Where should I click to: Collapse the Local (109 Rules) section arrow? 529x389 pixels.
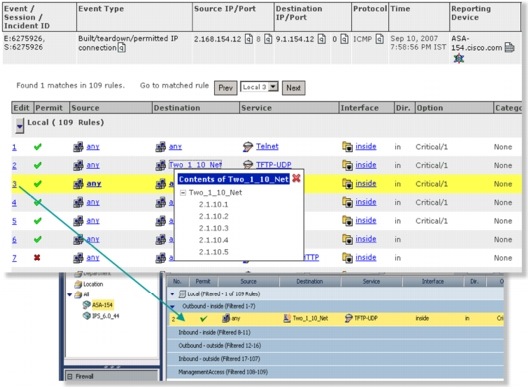(20, 126)
